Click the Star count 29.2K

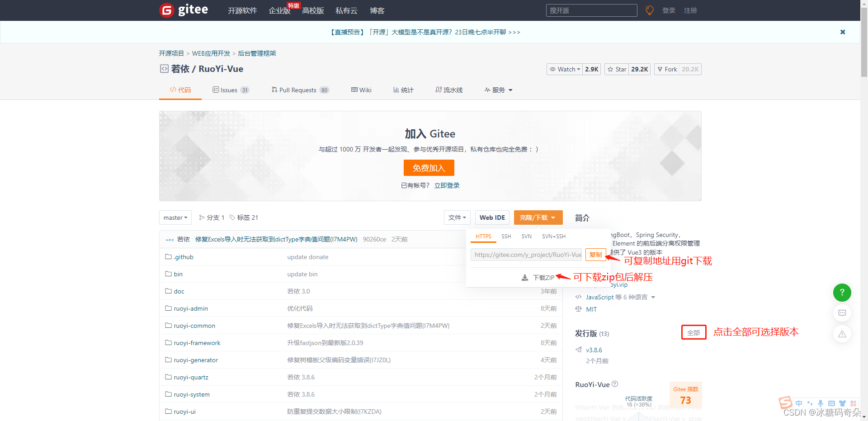coord(640,69)
